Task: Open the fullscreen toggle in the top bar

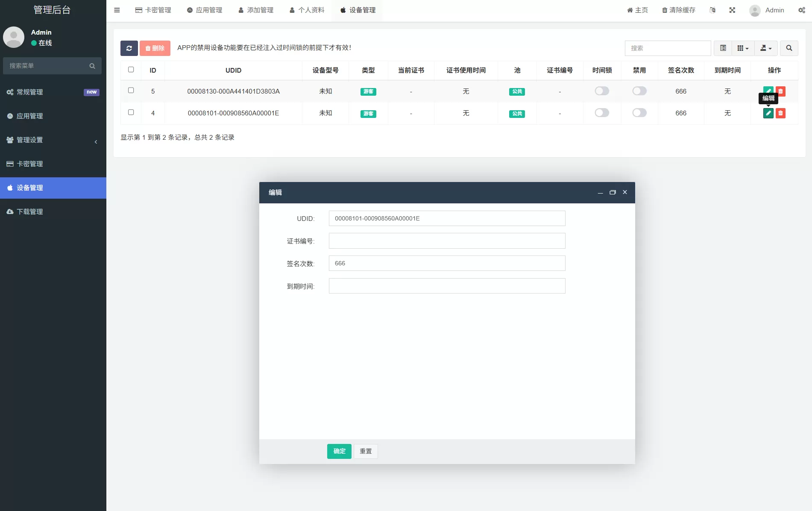Action: (x=732, y=10)
